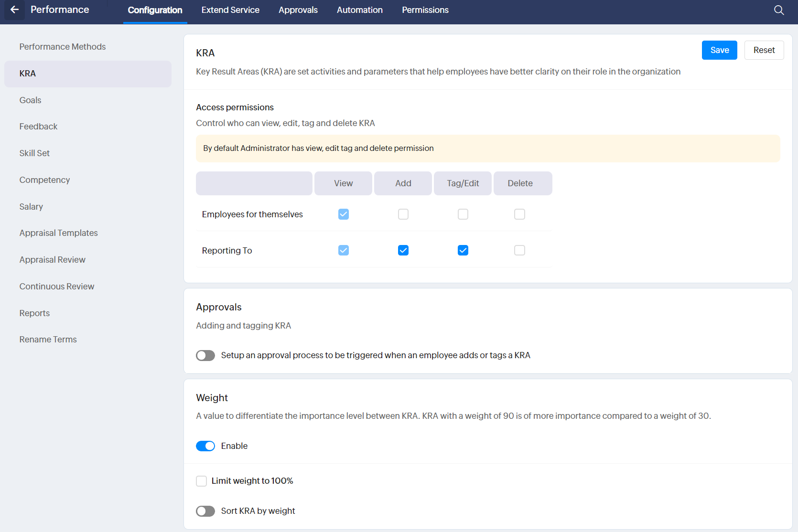Image resolution: width=798 pixels, height=532 pixels.
Task: Navigate to Rename Terms
Action: 48,340
